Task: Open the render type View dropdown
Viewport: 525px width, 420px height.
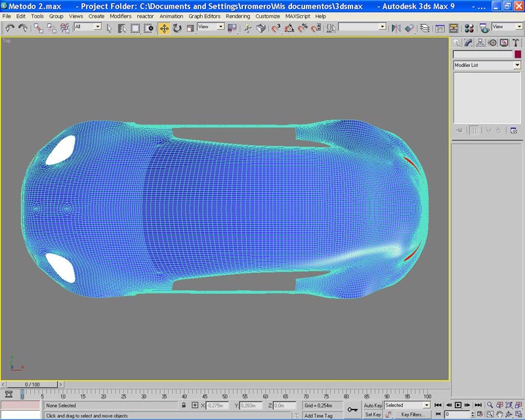Action: coord(519,26)
